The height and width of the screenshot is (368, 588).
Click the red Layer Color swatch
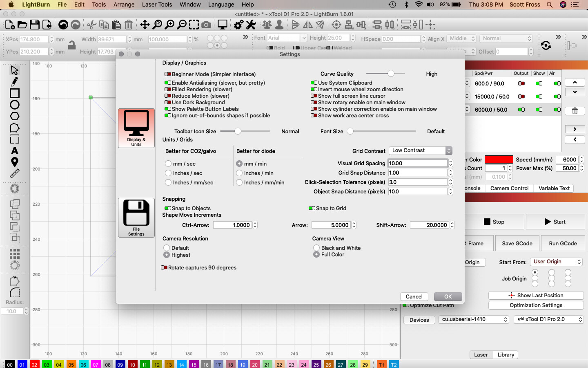499,159
